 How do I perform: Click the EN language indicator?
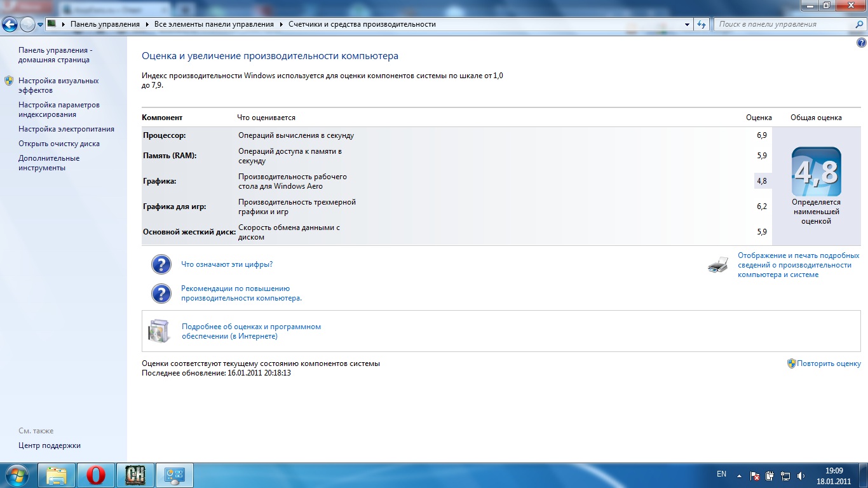(721, 474)
